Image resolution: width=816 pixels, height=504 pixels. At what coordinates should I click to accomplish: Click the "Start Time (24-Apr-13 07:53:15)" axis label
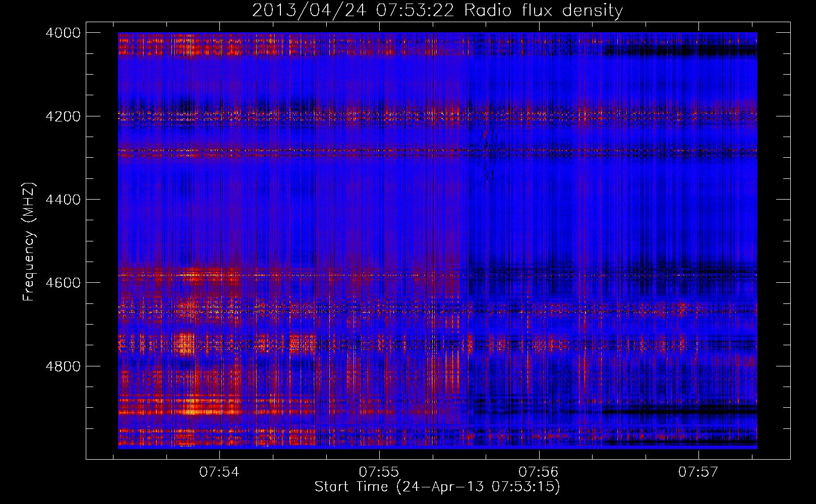tap(437, 487)
